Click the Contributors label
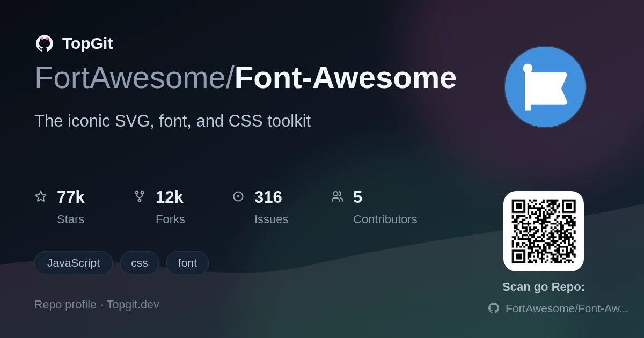This screenshot has height=338, width=644. click(x=385, y=219)
